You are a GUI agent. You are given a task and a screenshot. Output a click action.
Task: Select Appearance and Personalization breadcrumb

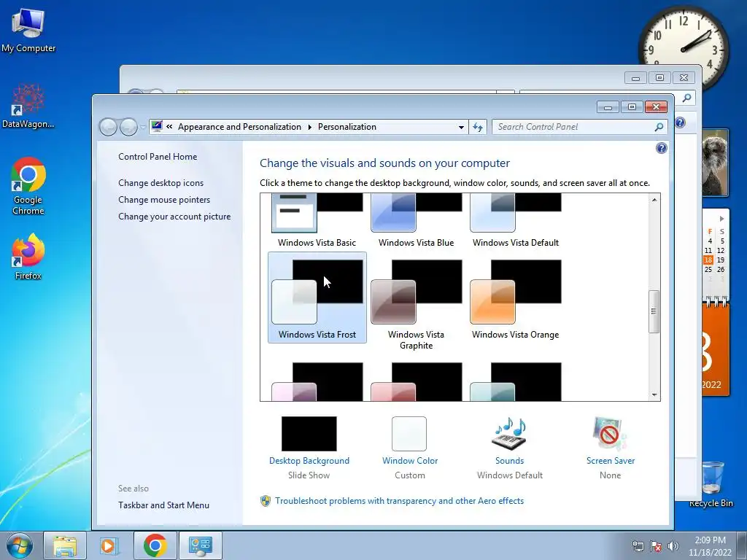coord(239,127)
